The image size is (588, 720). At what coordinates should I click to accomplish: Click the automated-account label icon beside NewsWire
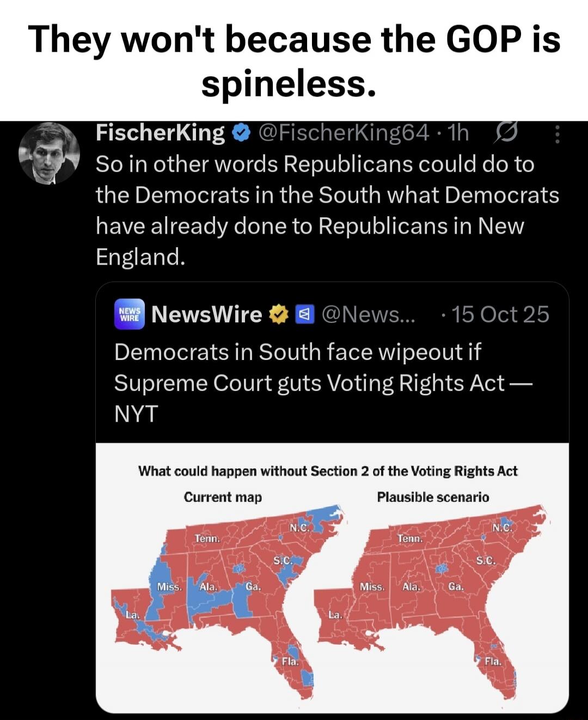(x=305, y=314)
